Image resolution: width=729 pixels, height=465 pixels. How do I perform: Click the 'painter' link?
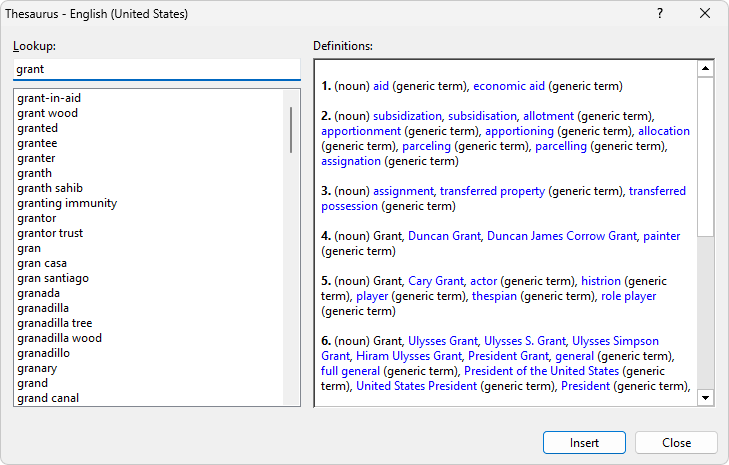pyautogui.click(x=662, y=236)
